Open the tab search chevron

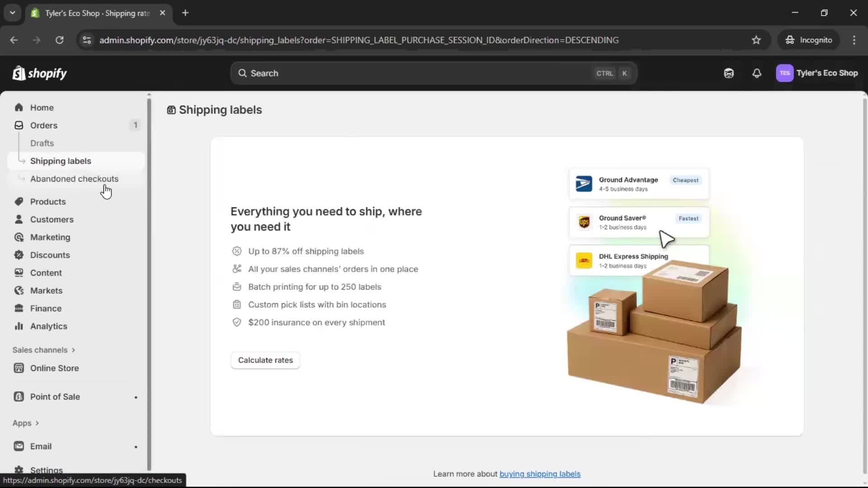point(13,13)
